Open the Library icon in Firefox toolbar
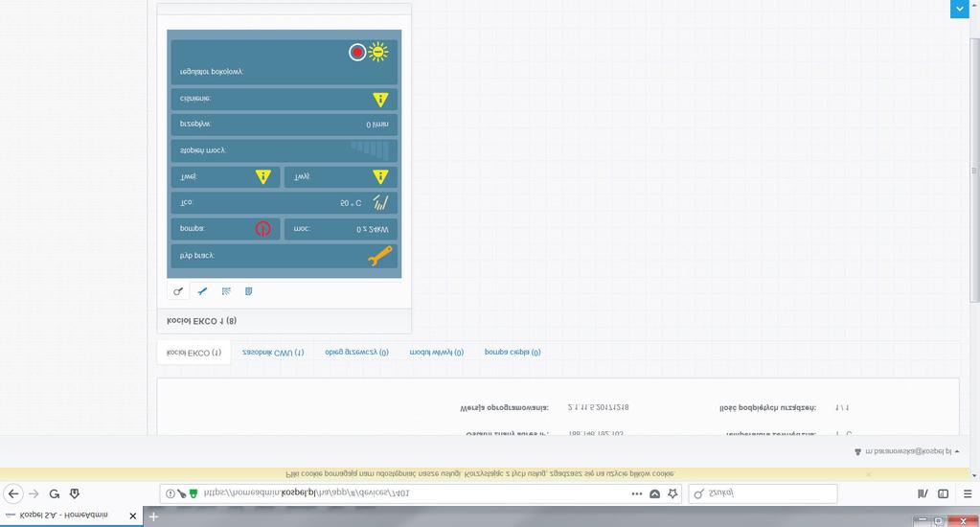 pyautogui.click(x=923, y=493)
